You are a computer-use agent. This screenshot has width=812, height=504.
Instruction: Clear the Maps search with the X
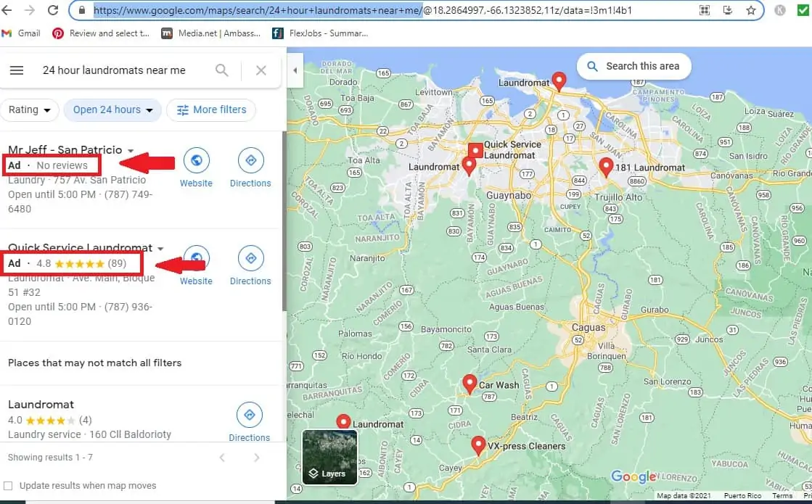point(261,70)
